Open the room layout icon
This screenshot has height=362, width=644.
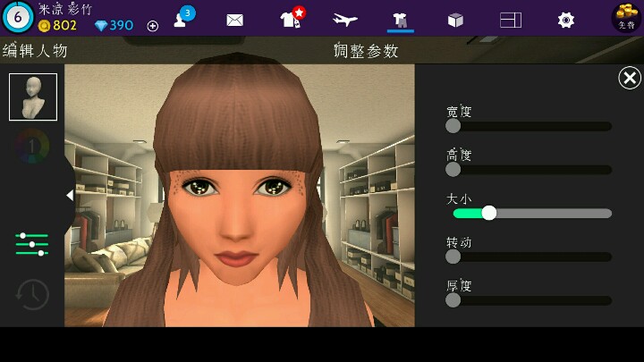(x=511, y=20)
